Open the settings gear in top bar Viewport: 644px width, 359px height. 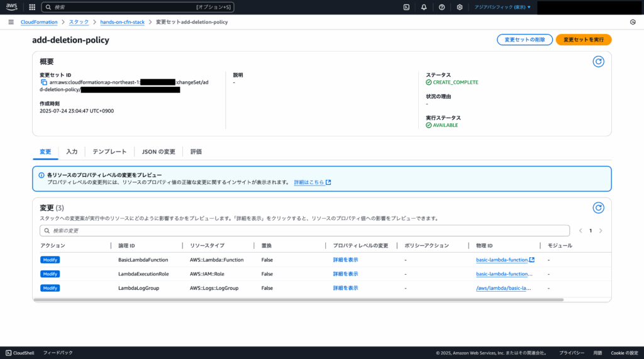tap(460, 7)
